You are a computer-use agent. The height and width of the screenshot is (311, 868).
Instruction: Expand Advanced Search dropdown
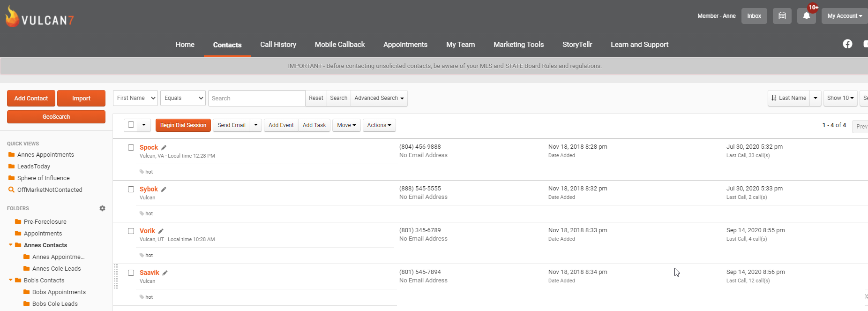(x=379, y=98)
